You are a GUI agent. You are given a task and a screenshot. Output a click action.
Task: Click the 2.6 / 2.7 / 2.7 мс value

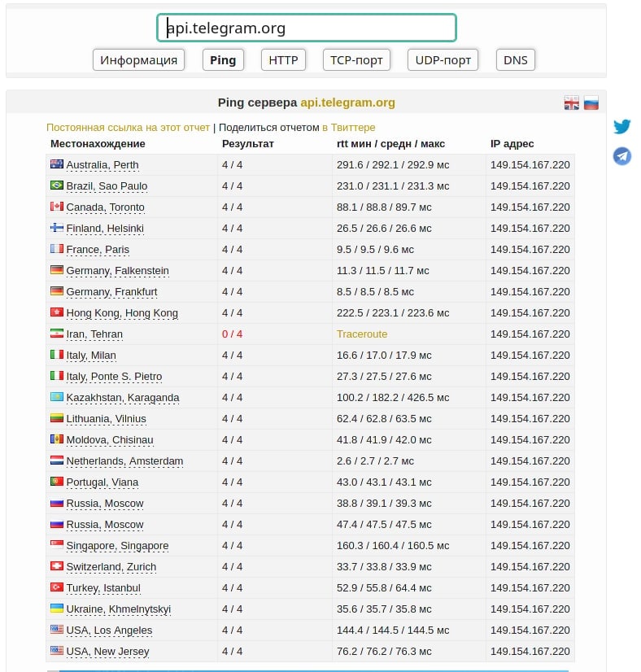(x=375, y=461)
